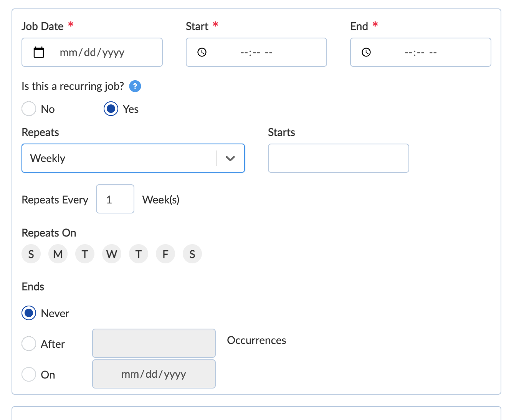Click the 'Starts' field label
Viewport: 529px width, 420px height.
[x=281, y=132]
